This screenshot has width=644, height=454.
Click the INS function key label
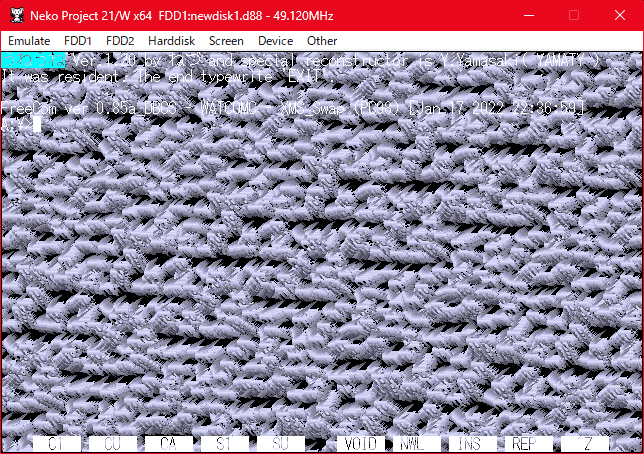point(472,444)
